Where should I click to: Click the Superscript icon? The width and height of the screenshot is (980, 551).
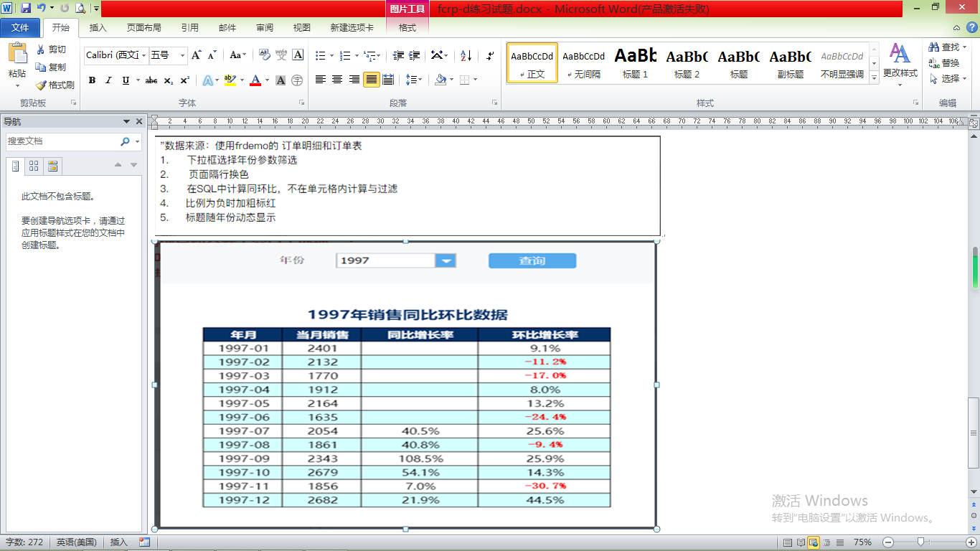(x=185, y=80)
